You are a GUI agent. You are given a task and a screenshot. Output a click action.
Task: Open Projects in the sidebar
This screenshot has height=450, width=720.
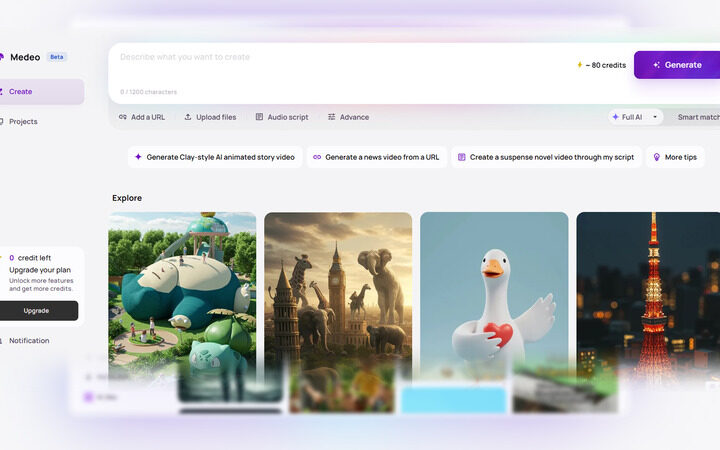coord(23,121)
